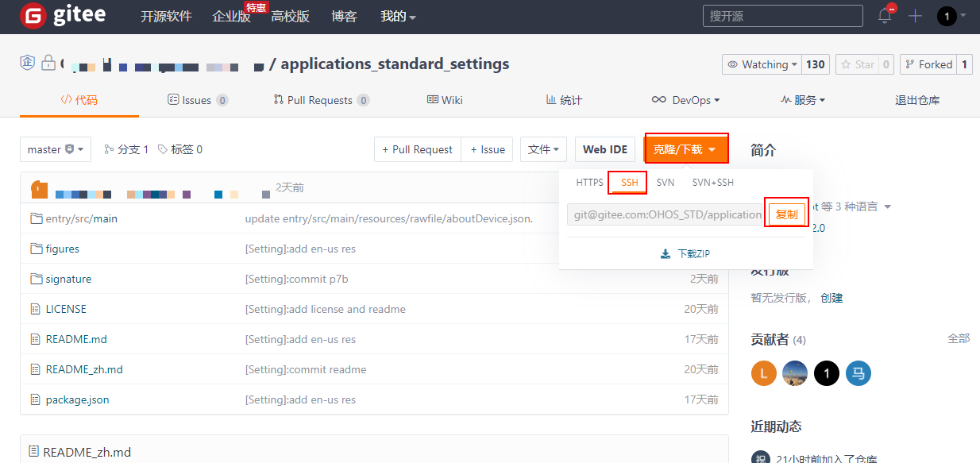Click the 复制 copy button
980x463 pixels.
point(786,214)
